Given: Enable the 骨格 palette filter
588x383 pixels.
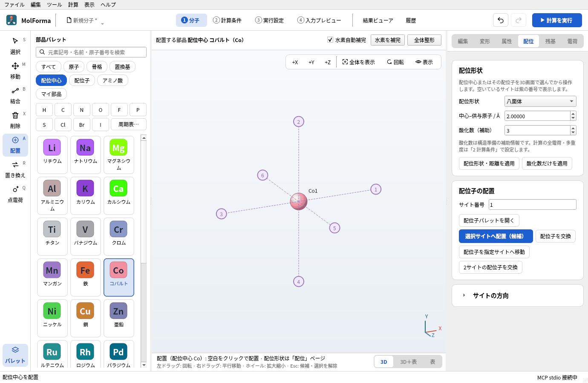Looking at the screenshot, I should click(x=97, y=67).
